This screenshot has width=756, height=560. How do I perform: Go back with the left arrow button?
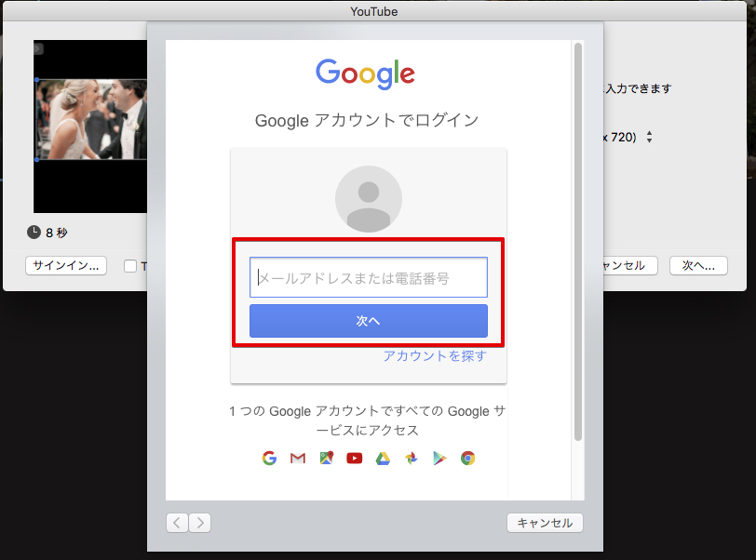click(x=177, y=523)
